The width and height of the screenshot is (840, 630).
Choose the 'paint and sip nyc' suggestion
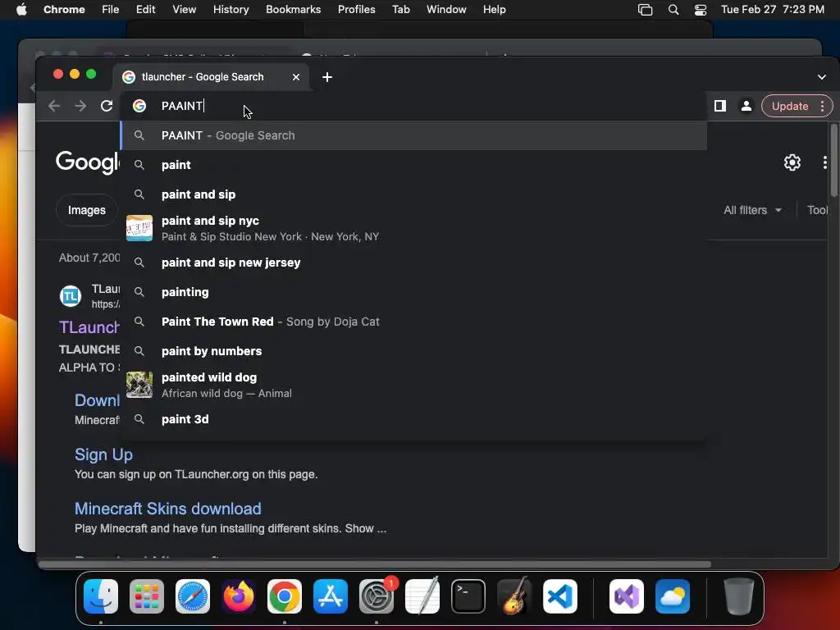click(x=413, y=228)
